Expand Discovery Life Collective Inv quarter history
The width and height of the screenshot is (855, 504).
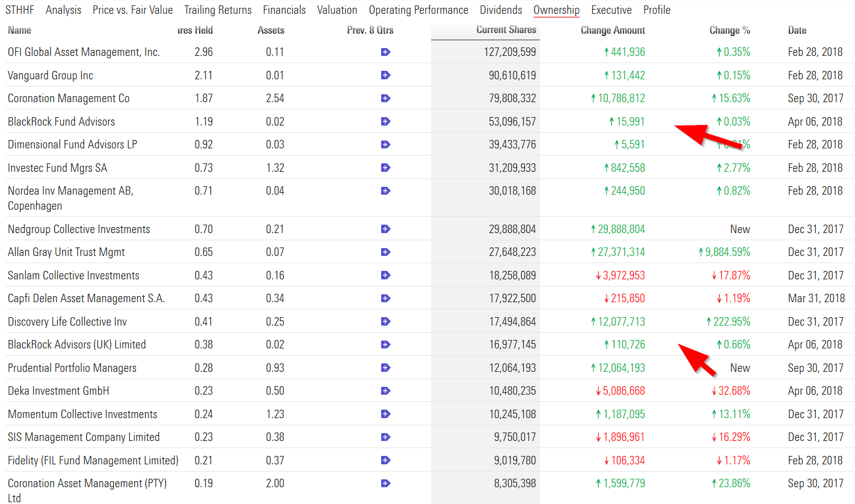click(386, 322)
